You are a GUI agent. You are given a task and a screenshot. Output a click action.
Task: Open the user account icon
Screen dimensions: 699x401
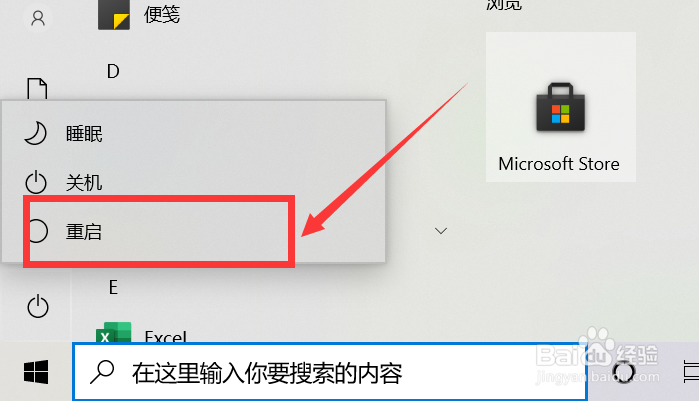(38, 18)
